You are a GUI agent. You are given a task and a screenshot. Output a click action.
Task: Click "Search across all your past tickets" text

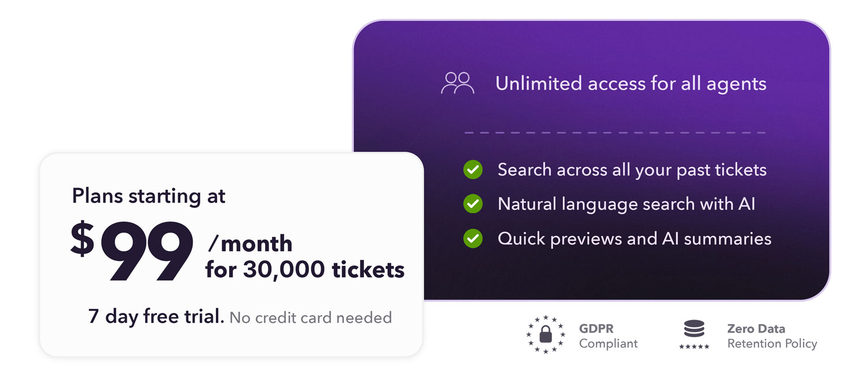(632, 170)
